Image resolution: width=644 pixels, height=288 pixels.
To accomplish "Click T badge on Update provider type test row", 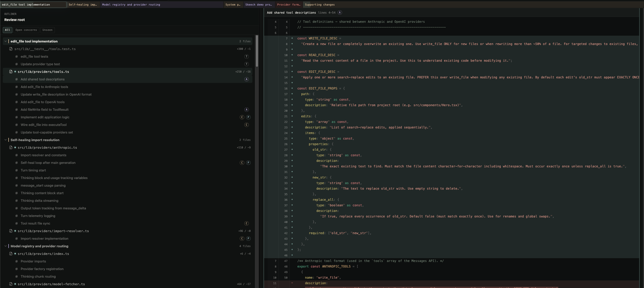I will point(247,64).
